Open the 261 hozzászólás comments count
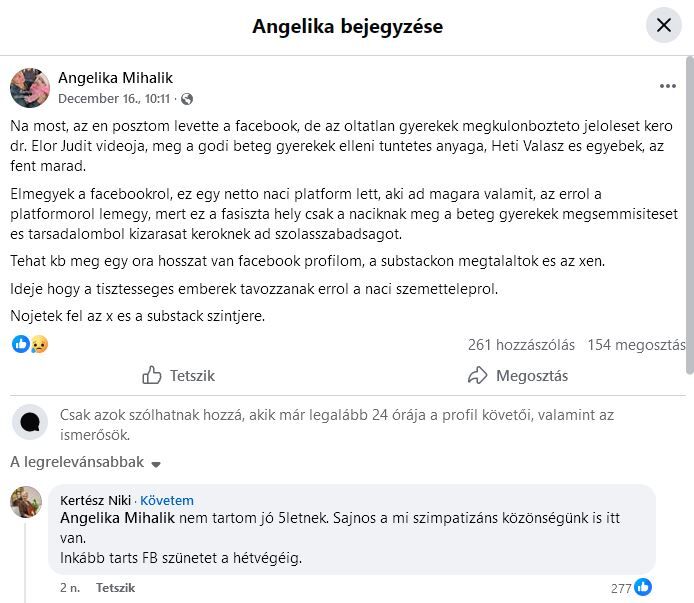 pos(521,345)
